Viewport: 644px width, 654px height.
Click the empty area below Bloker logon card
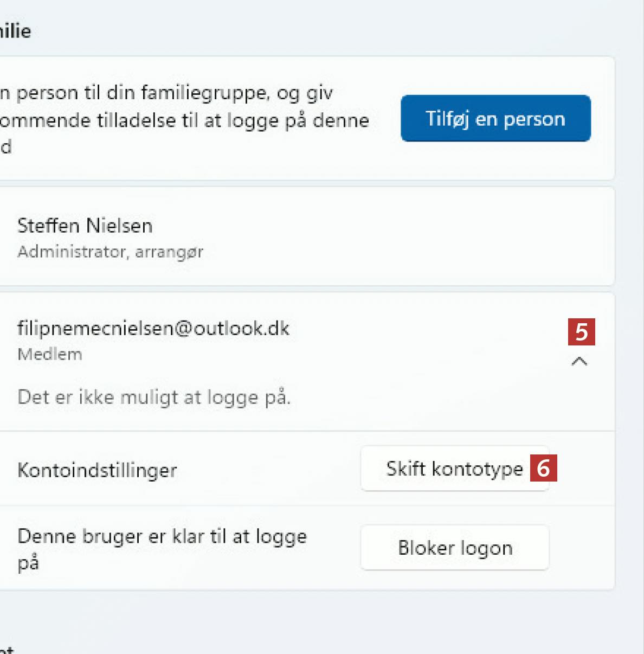tap(325, 618)
